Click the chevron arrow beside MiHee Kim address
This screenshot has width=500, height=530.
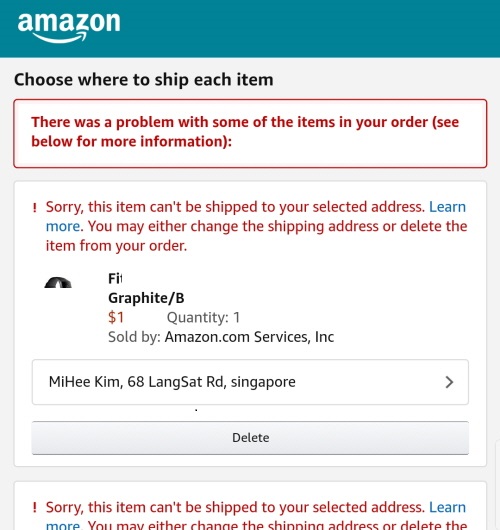(x=449, y=382)
